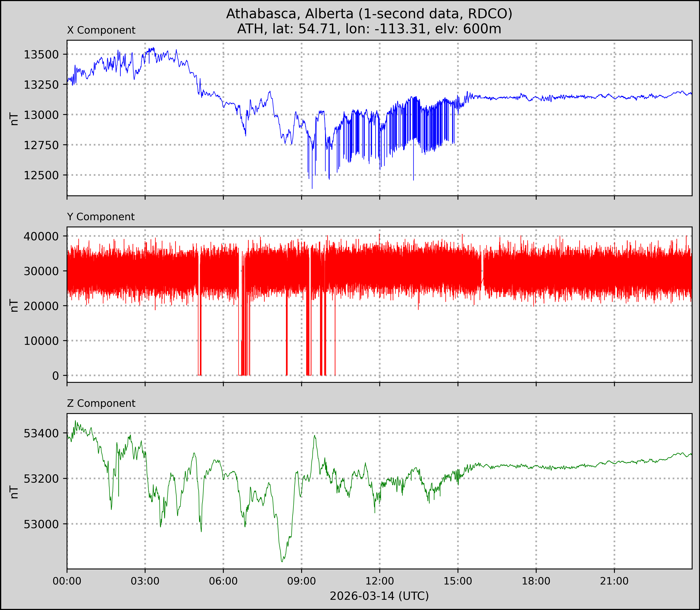Click the 12:00 time axis label
The height and width of the screenshot is (610, 700).
tap(380, 581)
